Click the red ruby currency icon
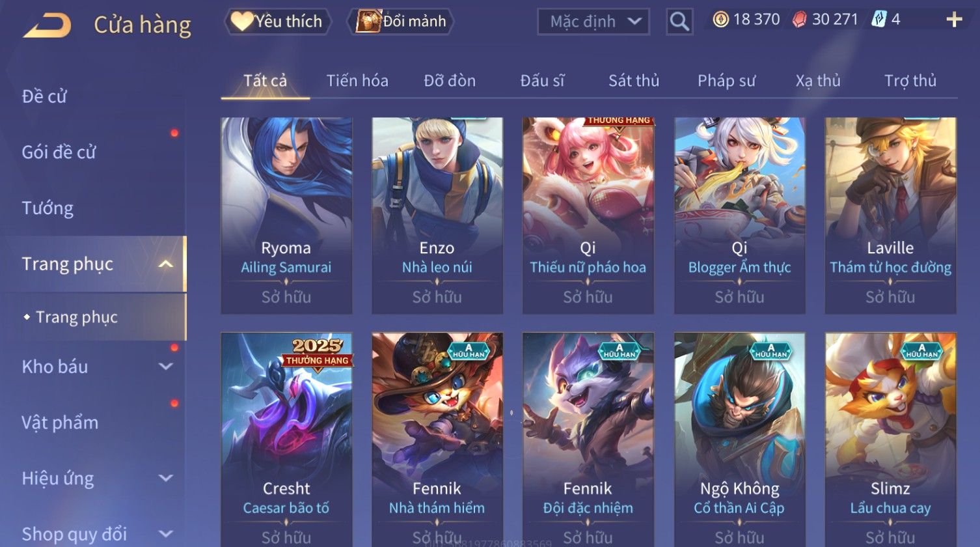980x547 pixels. coord(799,20)
